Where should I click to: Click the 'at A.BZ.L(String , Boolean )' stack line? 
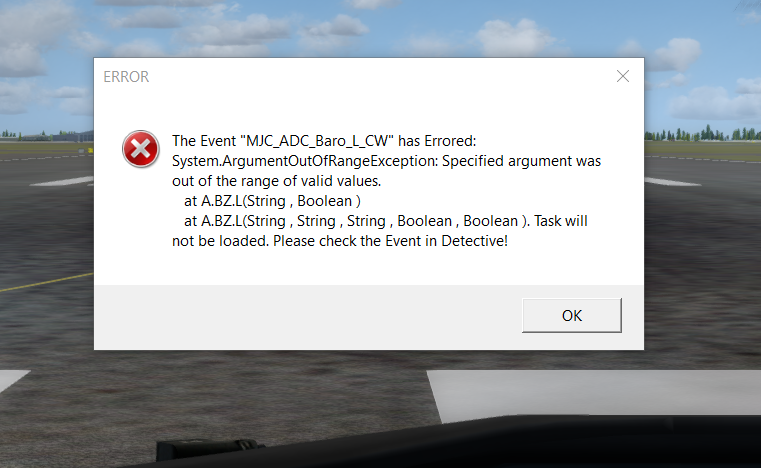coord(272,201)
